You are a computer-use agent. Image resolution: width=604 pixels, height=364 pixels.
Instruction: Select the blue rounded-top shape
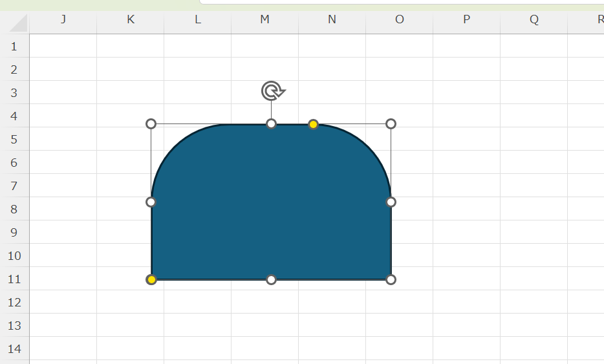point(272,213)
